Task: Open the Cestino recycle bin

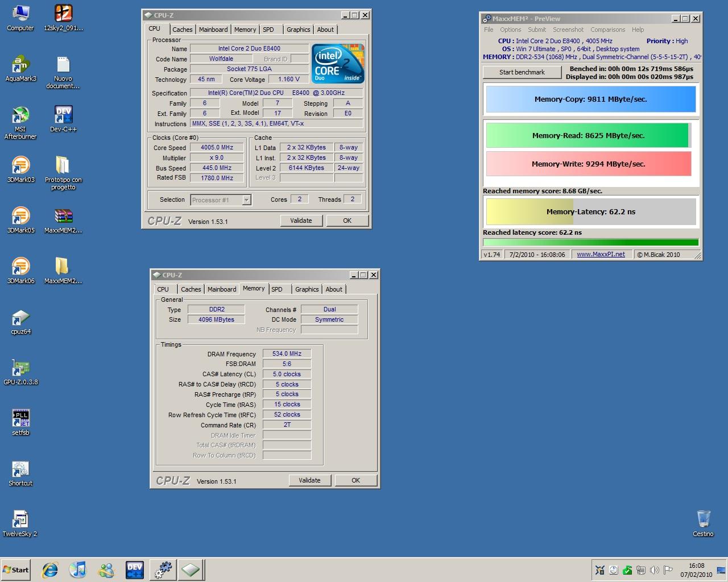Action: [x=703, y=523]
